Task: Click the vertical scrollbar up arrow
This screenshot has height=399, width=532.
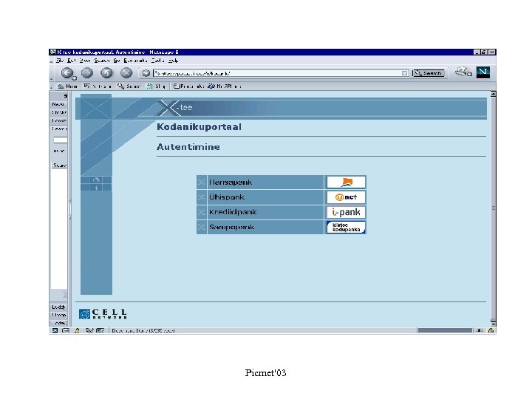Action: coord(493,94)
